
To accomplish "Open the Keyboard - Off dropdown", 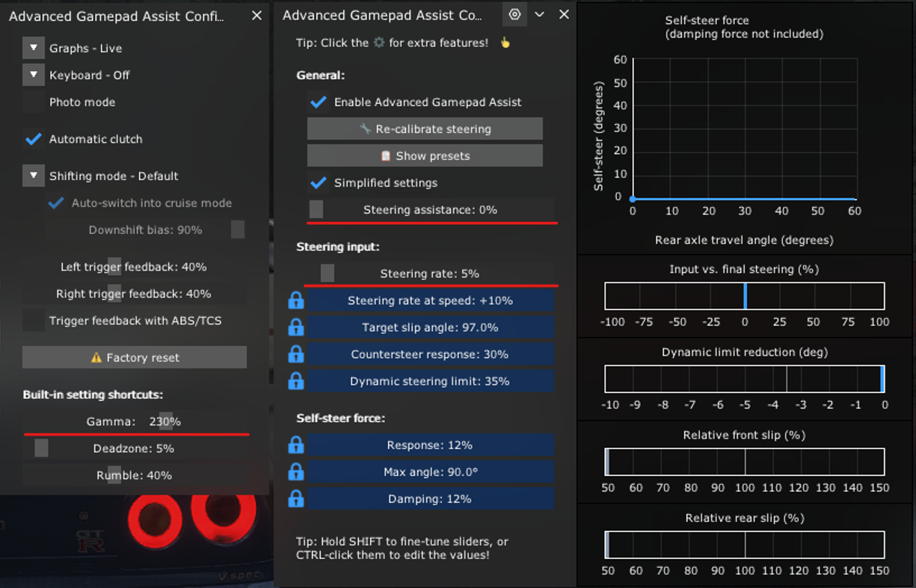I will click(34, 75).
